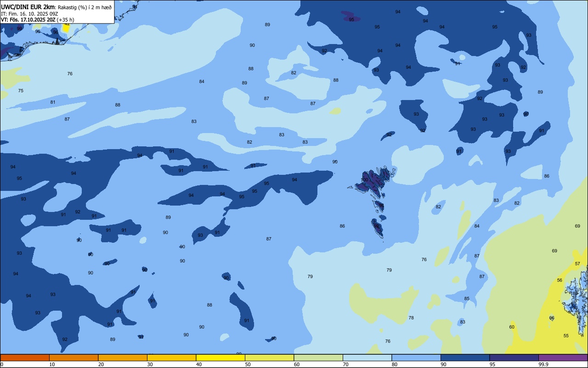Click the 60–70 pale green legend swatch
This screenshot has height=368, width=588.
coord(318,357)
